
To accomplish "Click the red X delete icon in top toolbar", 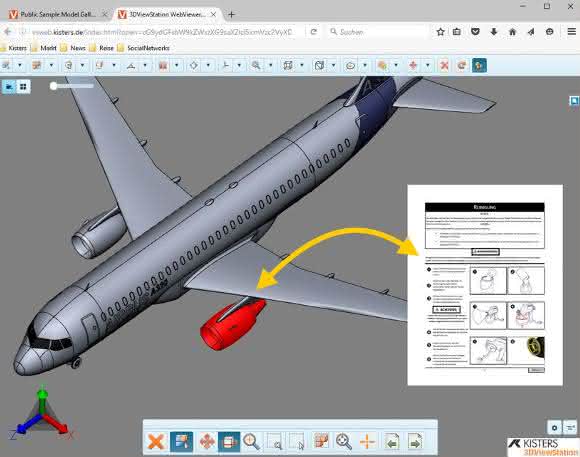I will click(x=444, y=65).
